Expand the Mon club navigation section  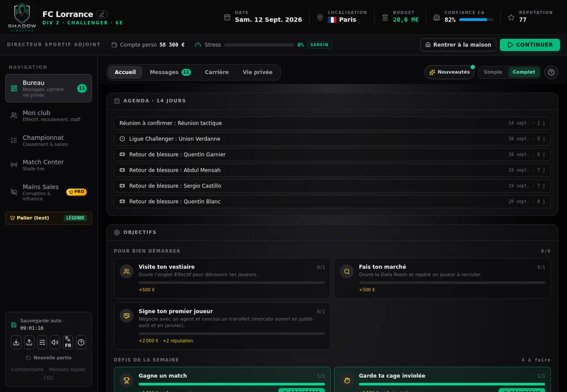[x=48, y=116]
